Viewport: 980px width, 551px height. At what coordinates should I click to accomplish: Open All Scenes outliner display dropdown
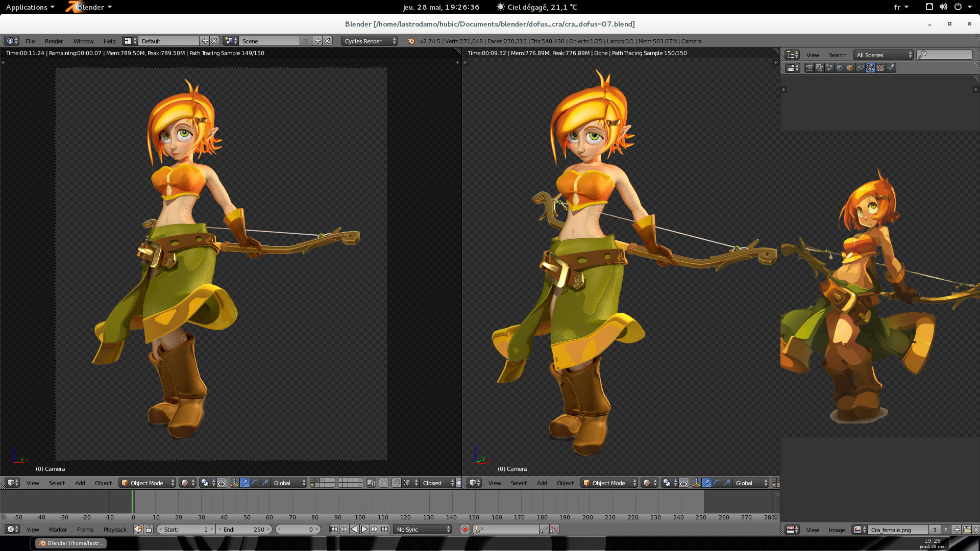point(884,55)
